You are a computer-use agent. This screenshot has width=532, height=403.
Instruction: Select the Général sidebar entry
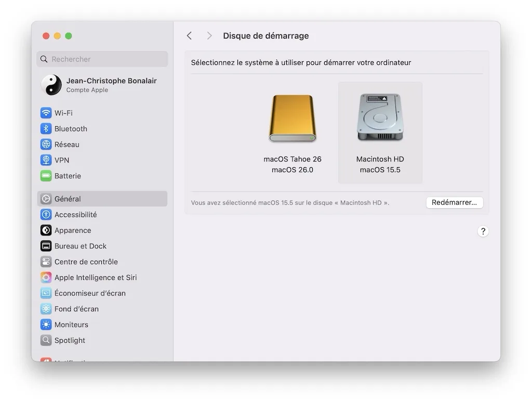point(68,198)
